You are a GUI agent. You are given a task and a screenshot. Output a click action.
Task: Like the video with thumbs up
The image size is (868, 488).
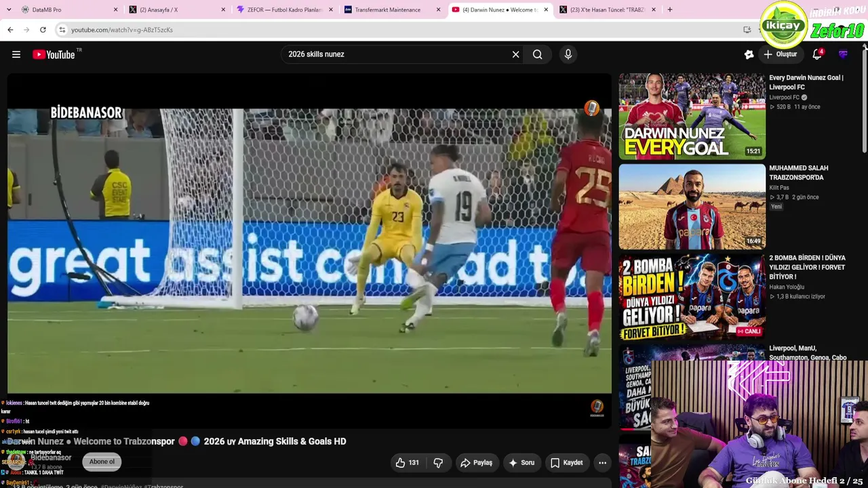(x=408, y=463)
